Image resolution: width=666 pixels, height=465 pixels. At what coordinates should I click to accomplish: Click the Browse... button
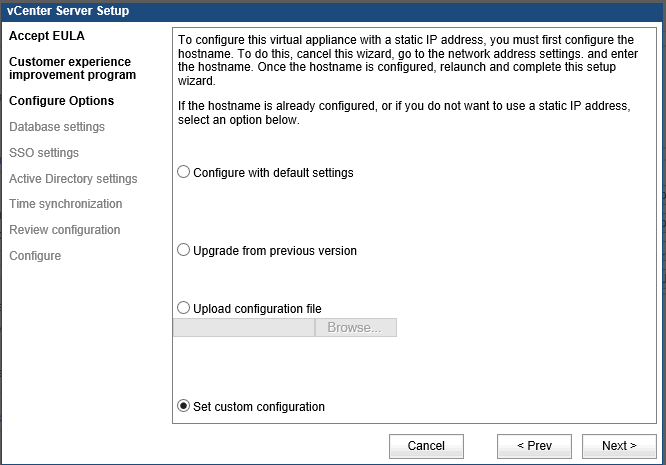356,327
